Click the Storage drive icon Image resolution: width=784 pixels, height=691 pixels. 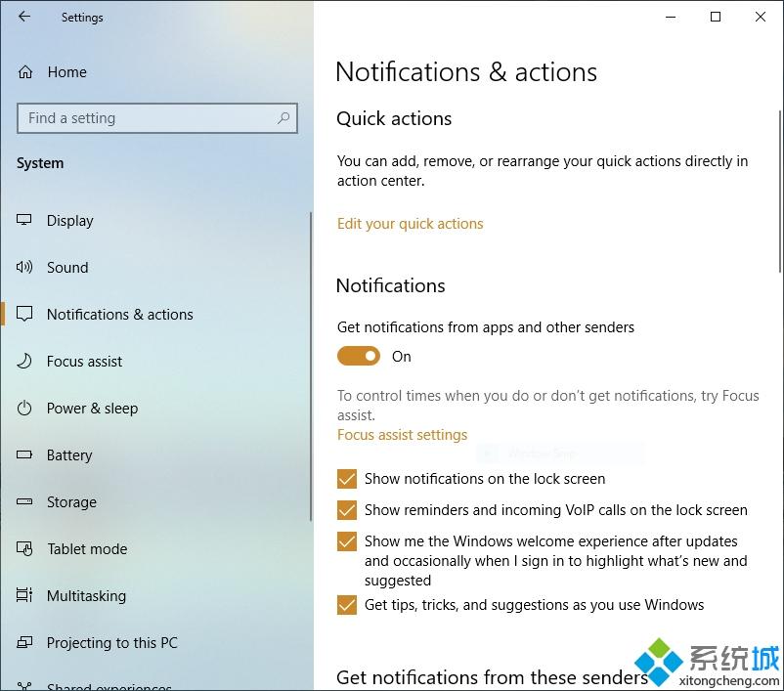tap(24, 501)
